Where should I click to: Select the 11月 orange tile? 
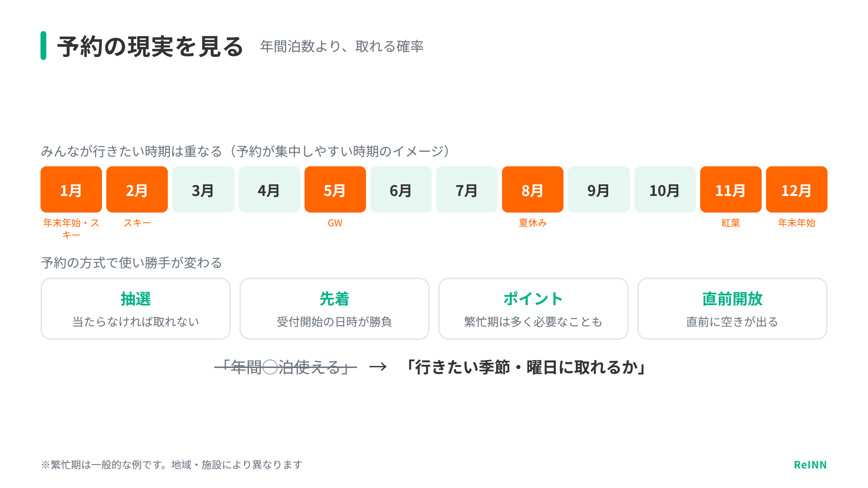pyautogui.click(x=731, y=189)
